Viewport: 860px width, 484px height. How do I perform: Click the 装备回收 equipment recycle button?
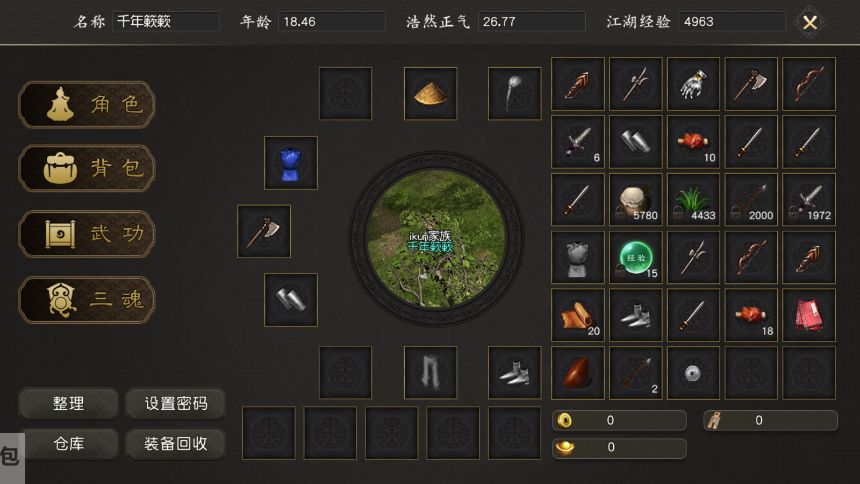176,443
